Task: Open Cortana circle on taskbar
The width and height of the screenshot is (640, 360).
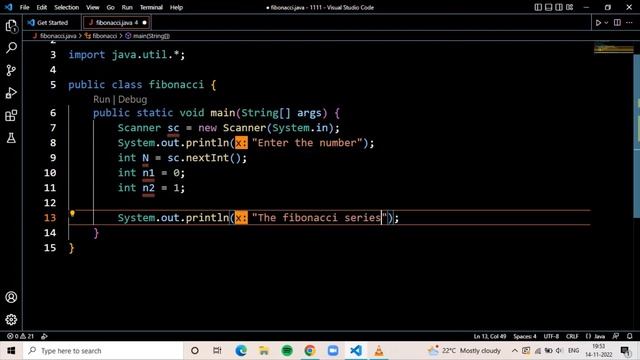Action: click(x=195, y=351)
